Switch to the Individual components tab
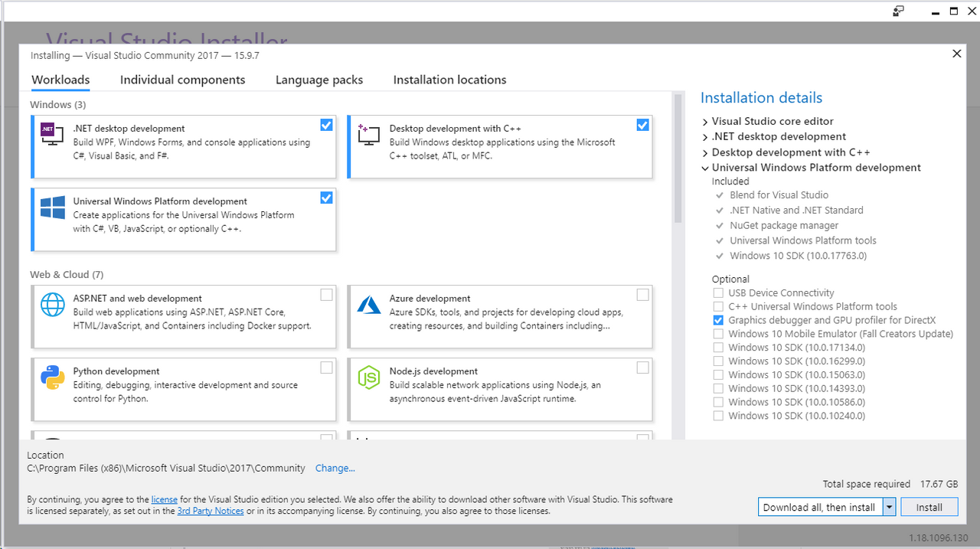This screenshot has width=980, height=549. pyautogui.click(x=183, y=80)
